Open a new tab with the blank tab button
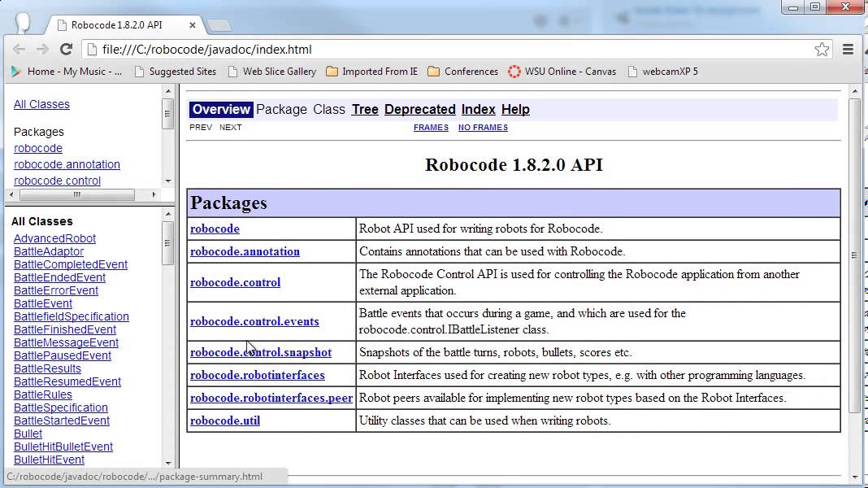Screen dimensions: 868x488 (219, 25)
